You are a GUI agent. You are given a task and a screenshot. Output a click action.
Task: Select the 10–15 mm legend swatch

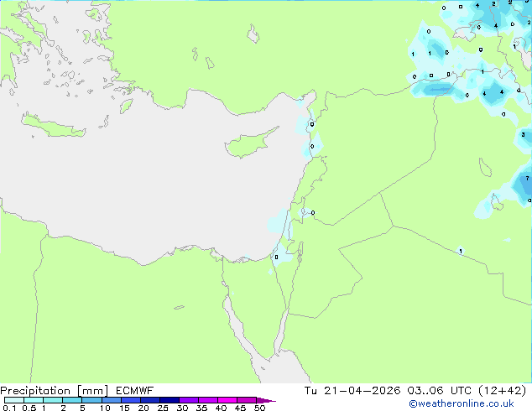point(111,400)
